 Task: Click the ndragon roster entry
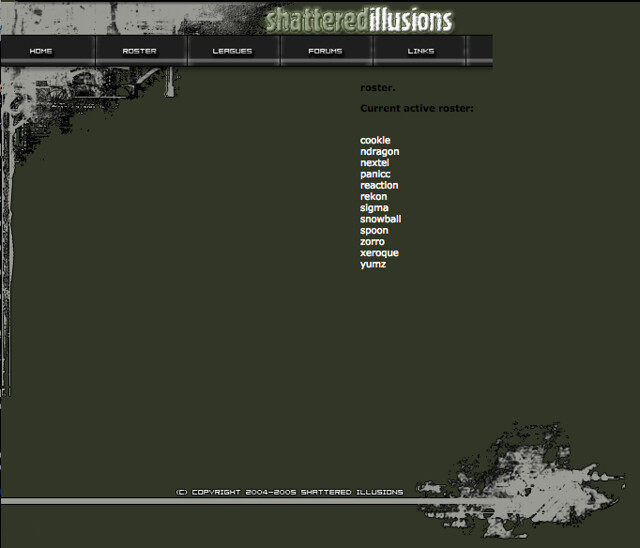379,152
